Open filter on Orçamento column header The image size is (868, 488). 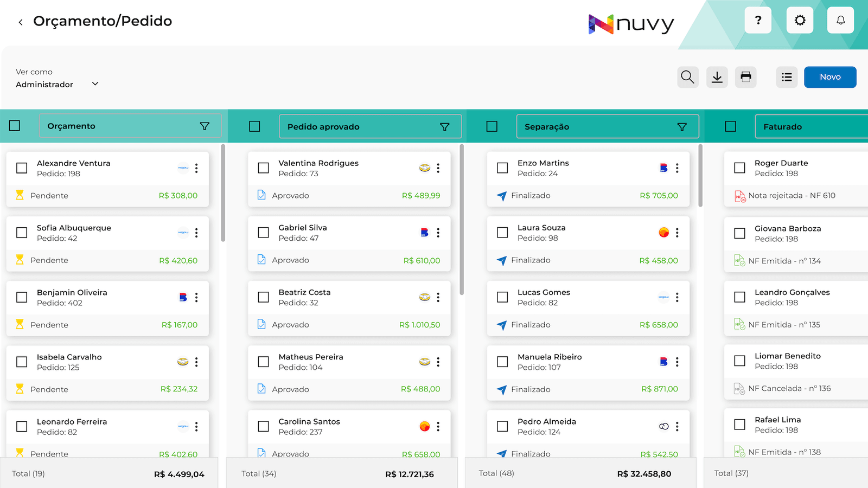pos(205,126)
